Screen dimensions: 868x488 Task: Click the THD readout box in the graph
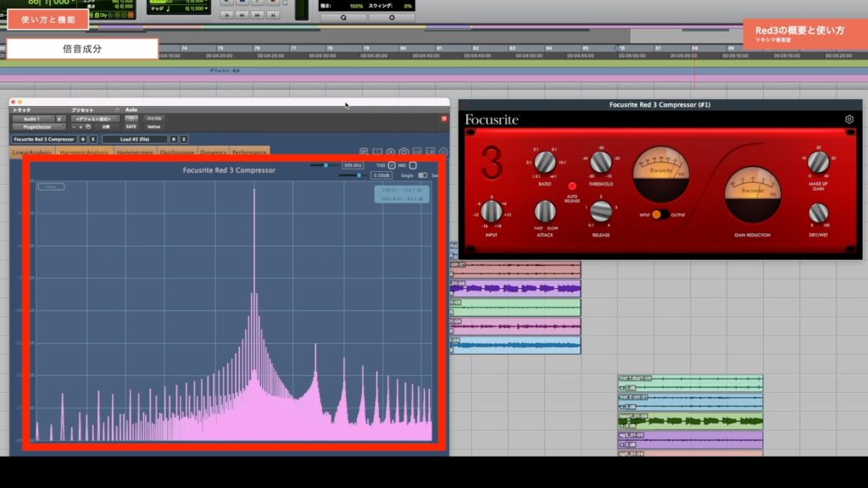click(x=402, y=194)
